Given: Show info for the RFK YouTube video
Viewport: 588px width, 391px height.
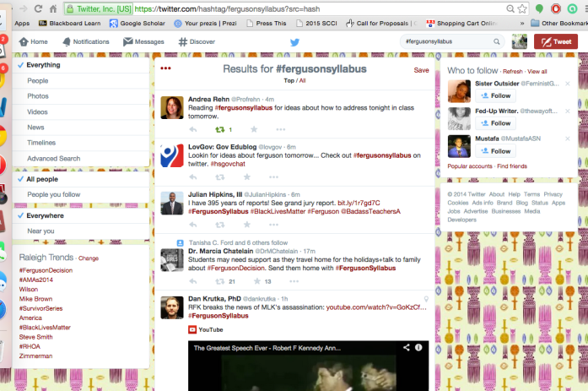Looking at the screenshot, I should 418,347.
